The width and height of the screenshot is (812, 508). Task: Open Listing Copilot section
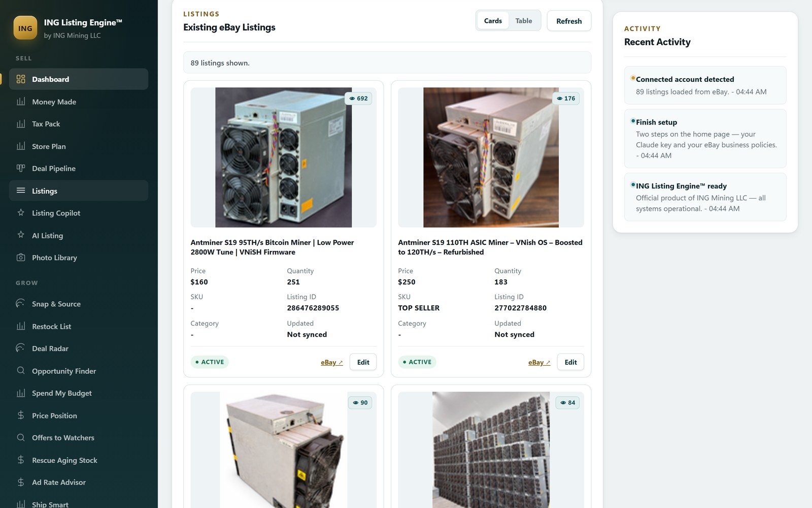point(79,213)
